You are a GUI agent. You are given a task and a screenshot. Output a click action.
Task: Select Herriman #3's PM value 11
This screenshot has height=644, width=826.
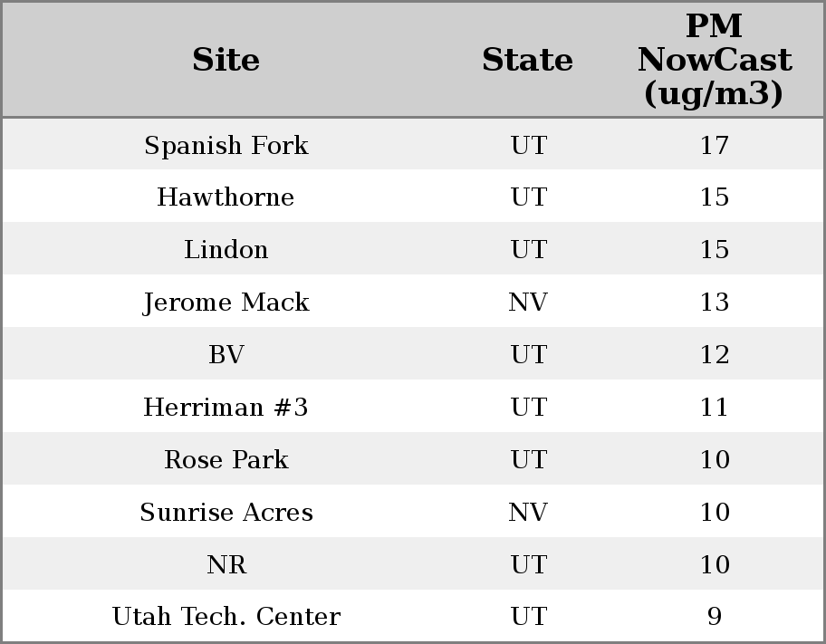pyautogui.click(x=714, y=408)
